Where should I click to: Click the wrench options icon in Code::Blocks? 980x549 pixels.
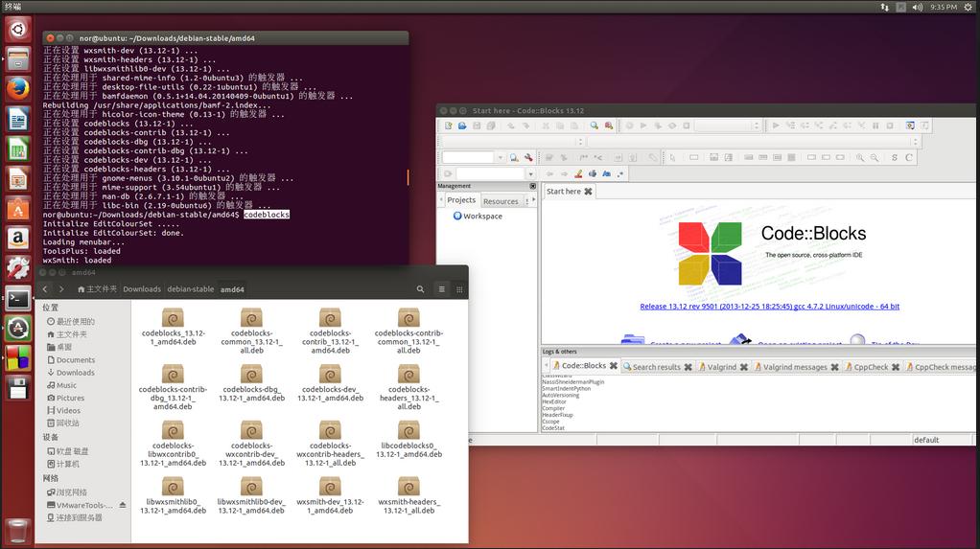528,157
